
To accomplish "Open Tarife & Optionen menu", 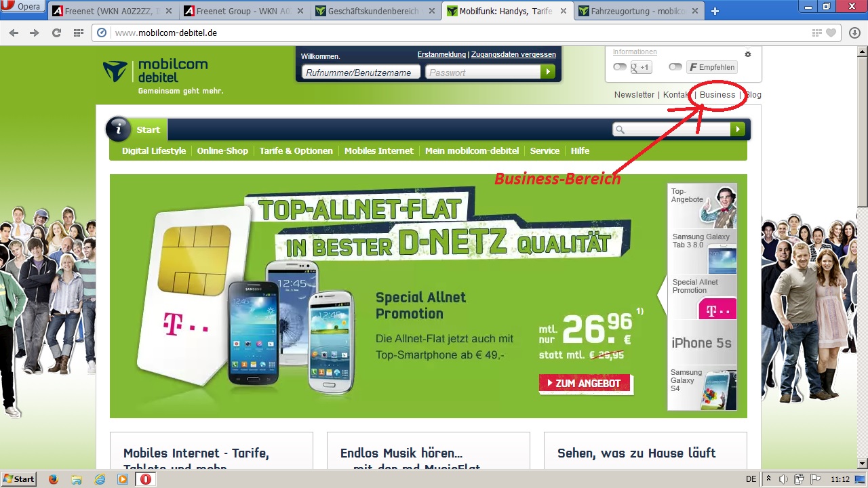I will 296,150.
